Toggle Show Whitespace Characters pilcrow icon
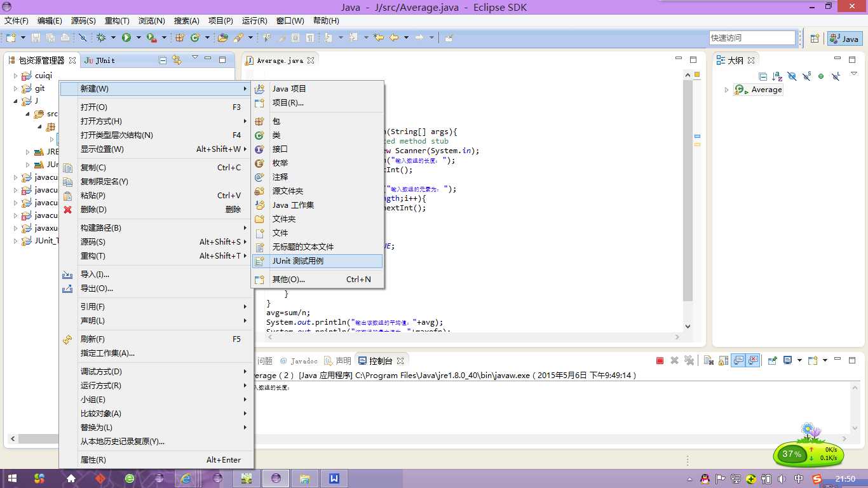Viewport: 868px width, 488px height. [x=310, y=37]
